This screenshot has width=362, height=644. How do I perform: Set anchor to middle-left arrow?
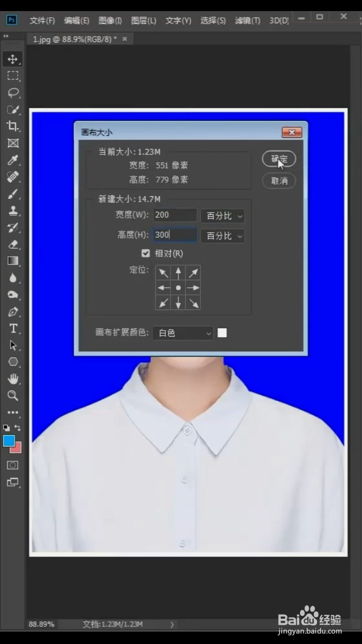point(163,288)
